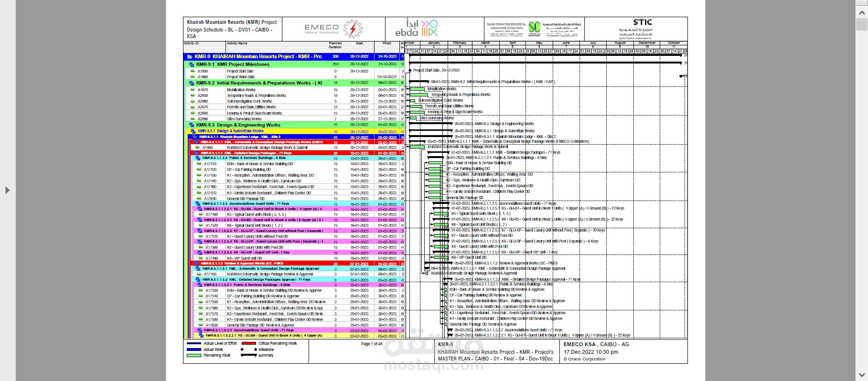The width and height of the screenshot is (868, 381).
Task: Click WBS icon of KMR-9.3 Design & Engineering
Action: pyautogui.click(x=192, y=125)
